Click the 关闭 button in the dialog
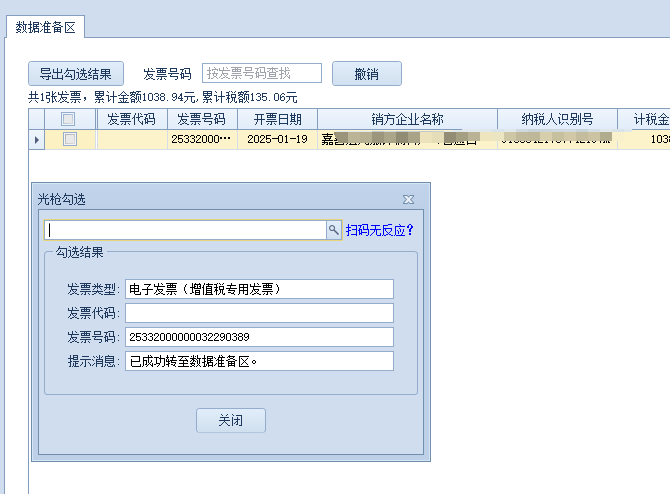670x494 pixels. tap(231, 420)
